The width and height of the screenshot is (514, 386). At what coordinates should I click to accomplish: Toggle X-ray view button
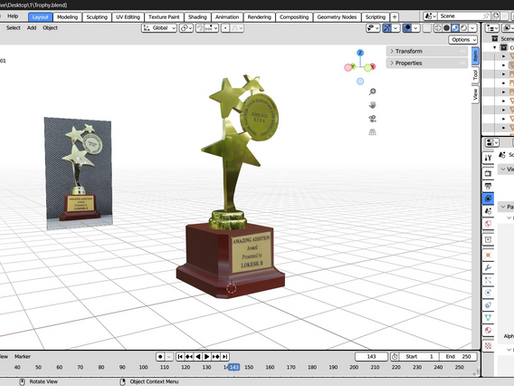coord(427,28)
